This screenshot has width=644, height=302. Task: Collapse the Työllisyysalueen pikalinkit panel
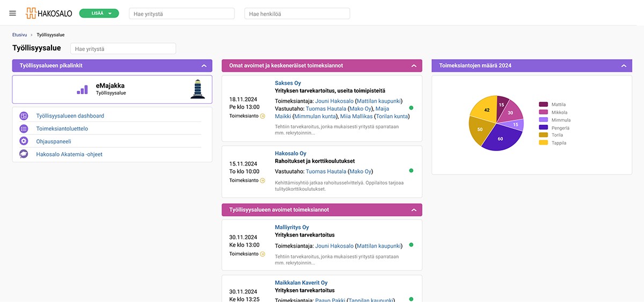coord(204,66)
